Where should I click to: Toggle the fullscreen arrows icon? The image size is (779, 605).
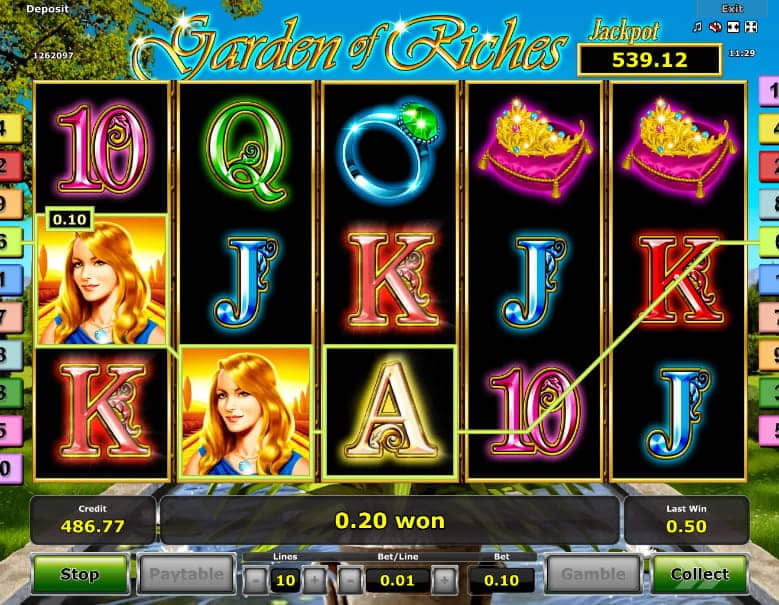tap(751, 27)
